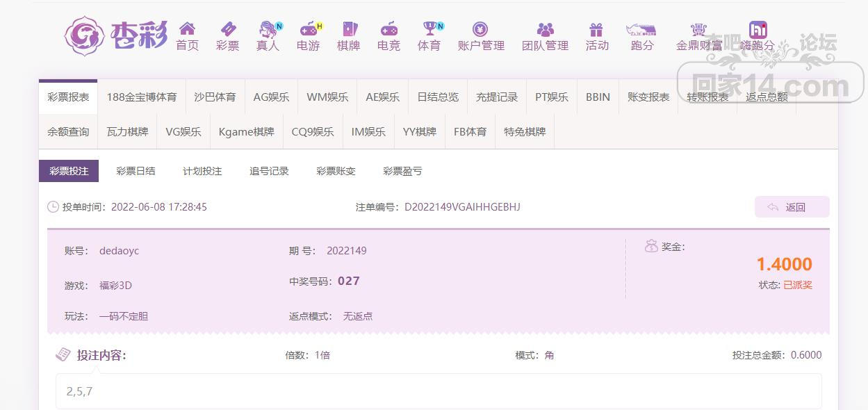Click the bet content box showing 2,5,7
Image resolution: width=868 pixels, height=410 pixels.
[x=439, y=391]
